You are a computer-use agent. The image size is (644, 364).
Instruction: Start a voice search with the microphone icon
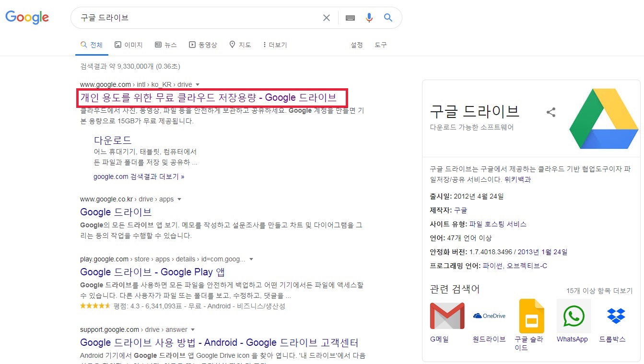tap(369, 17)
